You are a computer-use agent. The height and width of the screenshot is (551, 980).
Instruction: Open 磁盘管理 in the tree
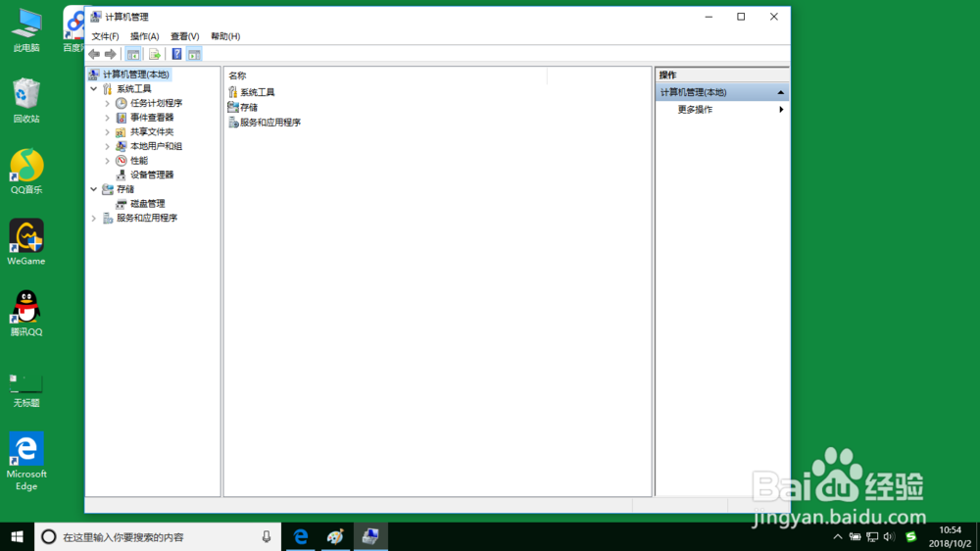pyautogui.click(x=148, y=204)
